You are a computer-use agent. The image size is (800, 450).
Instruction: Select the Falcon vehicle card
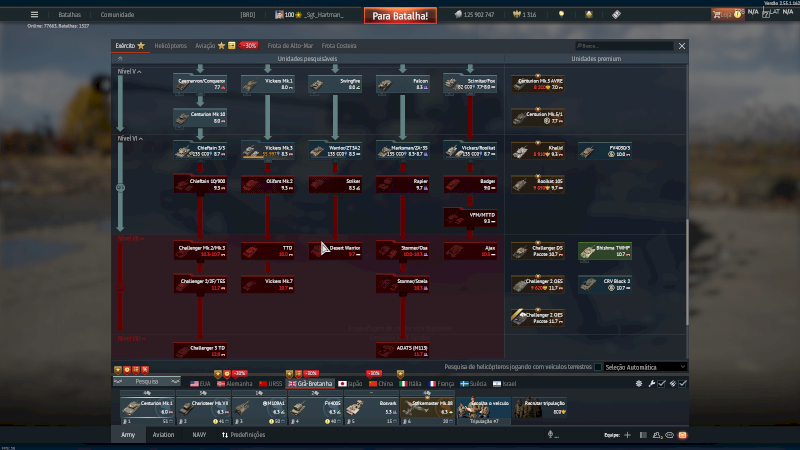point(403,84)
